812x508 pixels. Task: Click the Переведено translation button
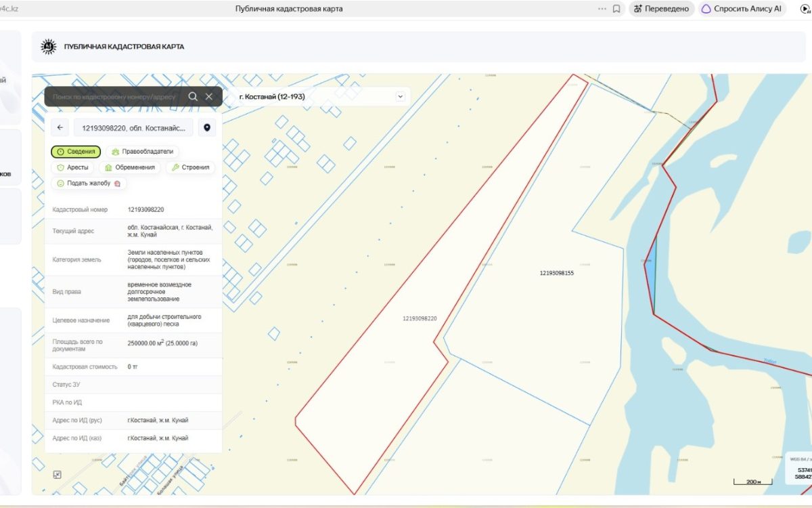click(662, 9)
